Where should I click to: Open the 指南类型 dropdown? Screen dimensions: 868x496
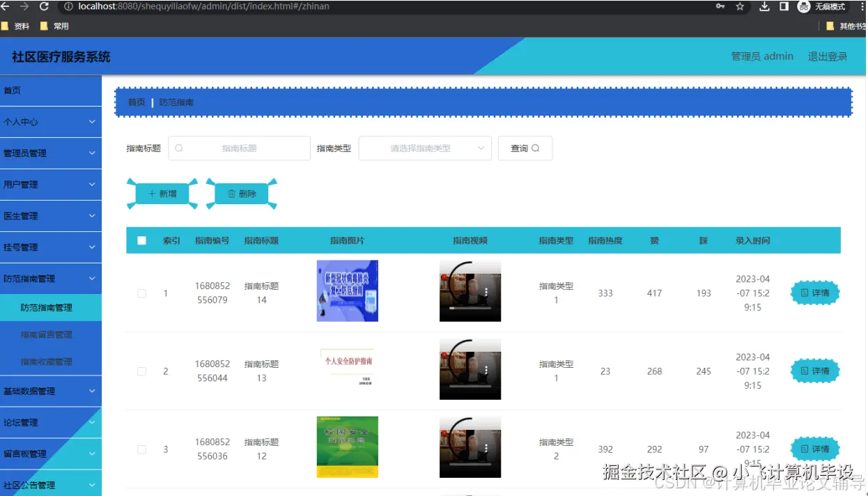(425, 148)
